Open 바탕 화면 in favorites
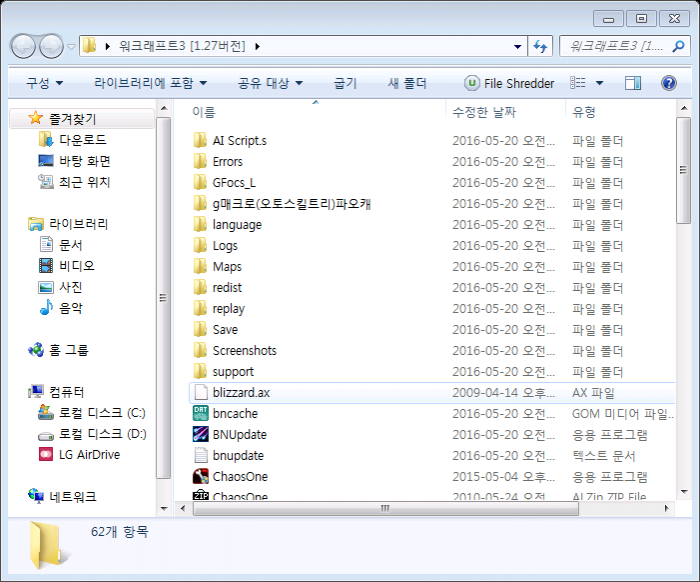Screen dimensions: 700x582 tap(75, 161)
